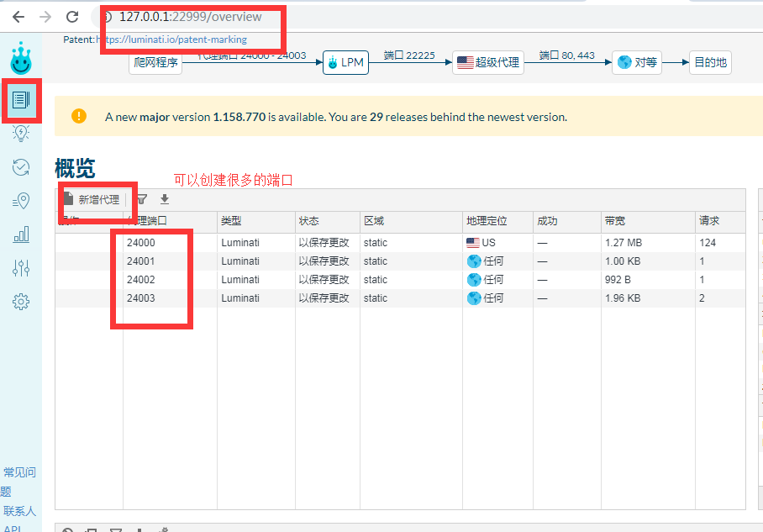Click the globe icon in row 24001
The height and width of the screenshot is (532, 763).
(x=474, y=261)
